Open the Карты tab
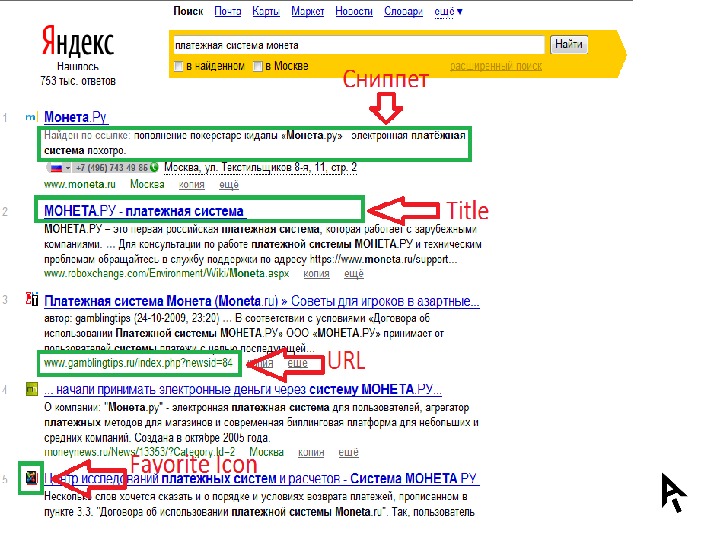 click(x=266, y=11)
